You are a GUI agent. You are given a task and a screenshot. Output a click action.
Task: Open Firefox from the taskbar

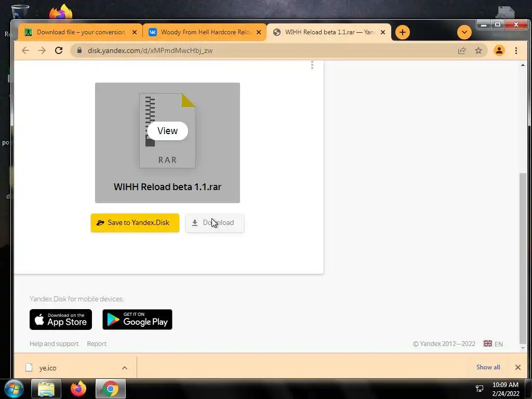coord(78,389)
